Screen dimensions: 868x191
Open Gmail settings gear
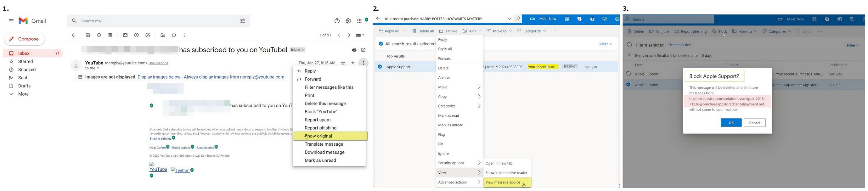pyautogui.click(x=348, y=21)
